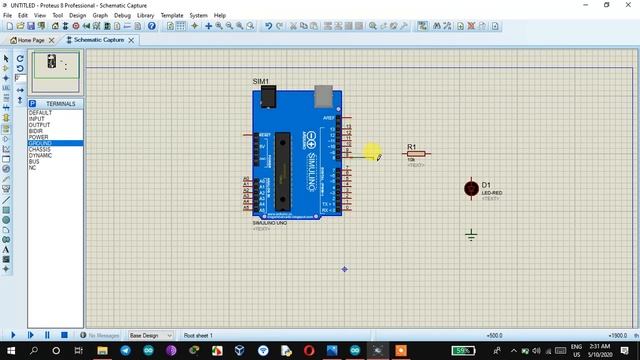Open the Base Design variant dropdown
The height and width of the screenshot is (360, 640).
151,336
